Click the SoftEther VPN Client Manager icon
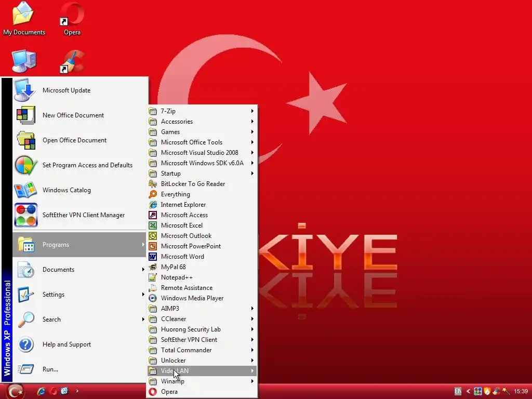The height and width of the screenshot is (399, 532). [26, 215]
